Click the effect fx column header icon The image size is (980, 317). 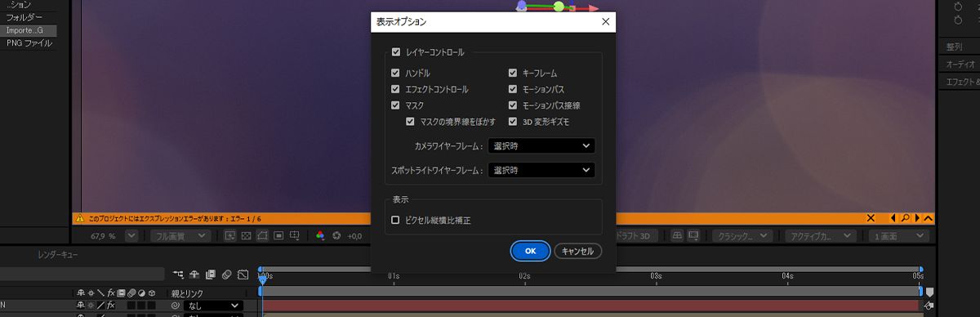(110, 292)
